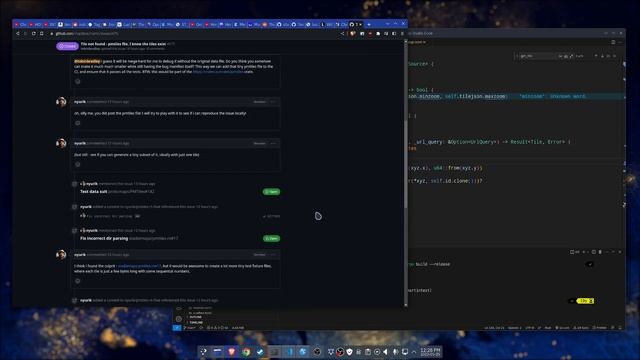Open the Brave browser taskbar icon
640x360 pixels.
coord(231,351)
